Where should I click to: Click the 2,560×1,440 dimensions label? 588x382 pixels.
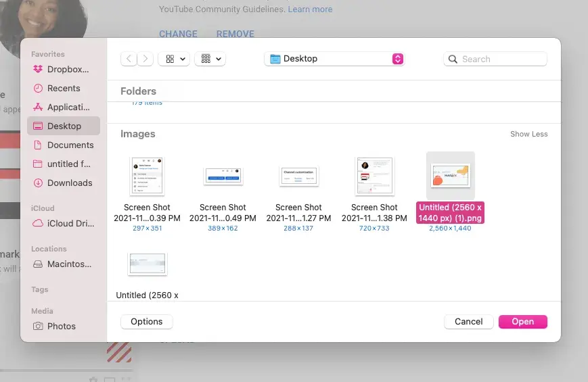[450, 229]
